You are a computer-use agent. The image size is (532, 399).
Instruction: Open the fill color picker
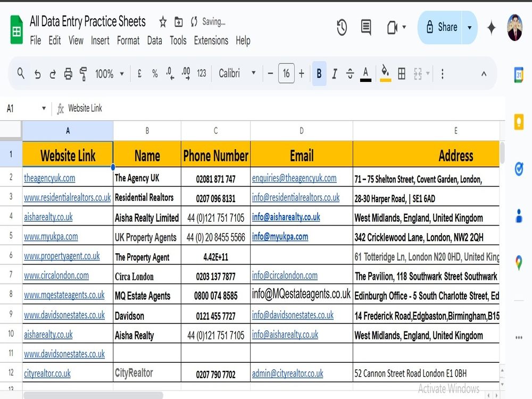pos(385,73)
